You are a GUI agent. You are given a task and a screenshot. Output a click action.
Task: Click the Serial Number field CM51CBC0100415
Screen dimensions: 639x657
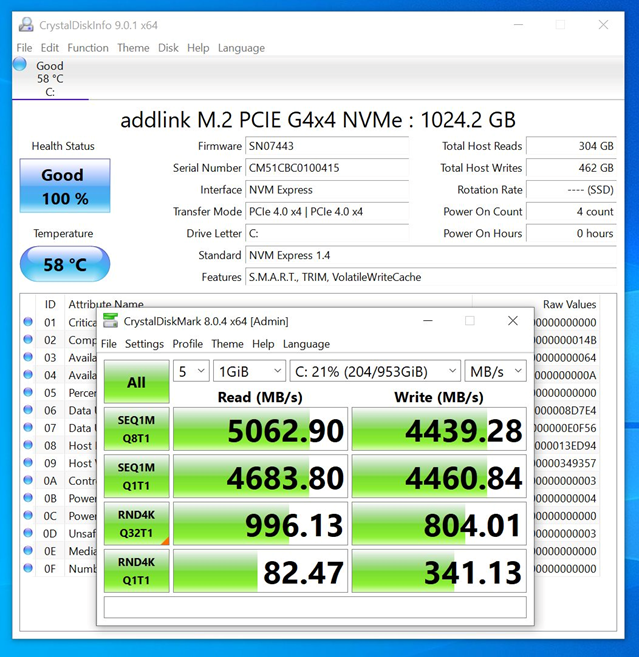327,168
